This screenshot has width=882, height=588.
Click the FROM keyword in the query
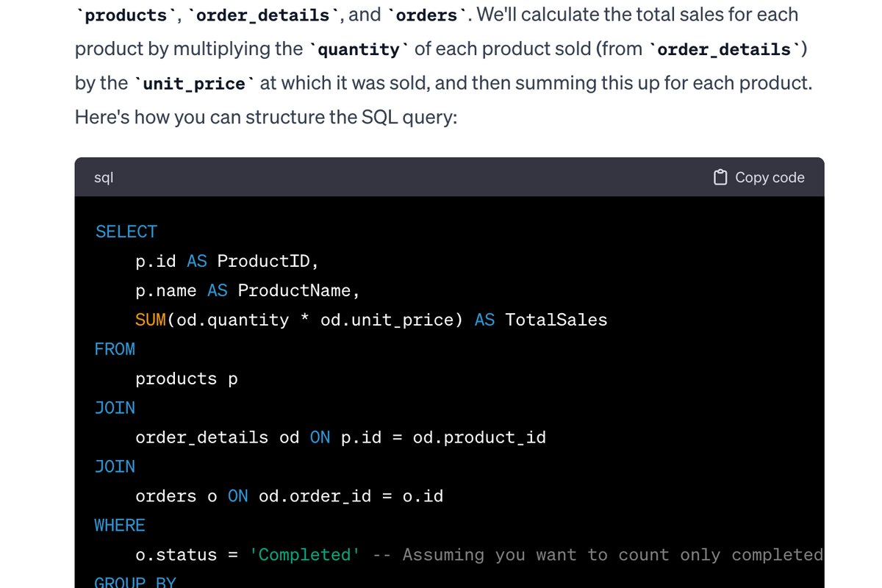tap(115, 349)
